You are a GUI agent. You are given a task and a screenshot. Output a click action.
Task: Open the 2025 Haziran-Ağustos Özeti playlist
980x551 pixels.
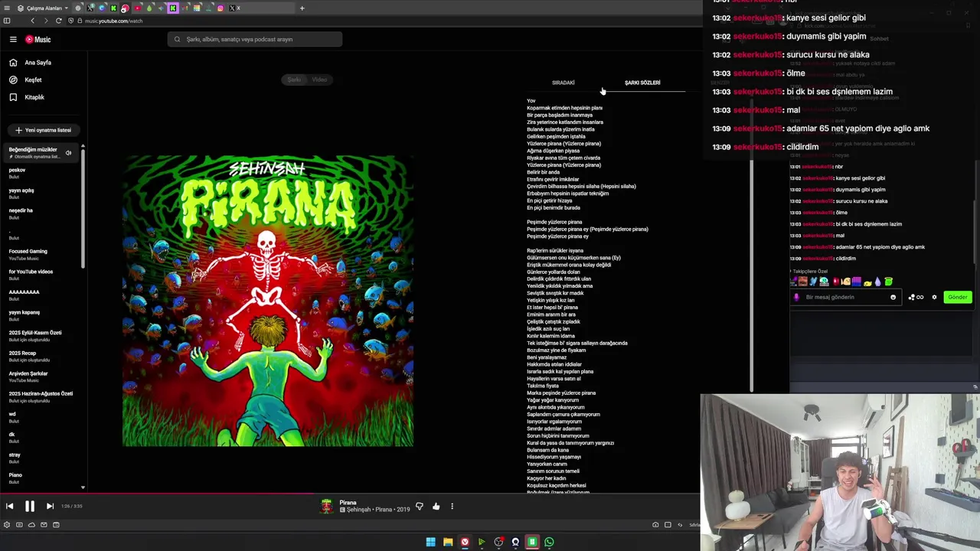pyautogui.click(x=41, y=396)
